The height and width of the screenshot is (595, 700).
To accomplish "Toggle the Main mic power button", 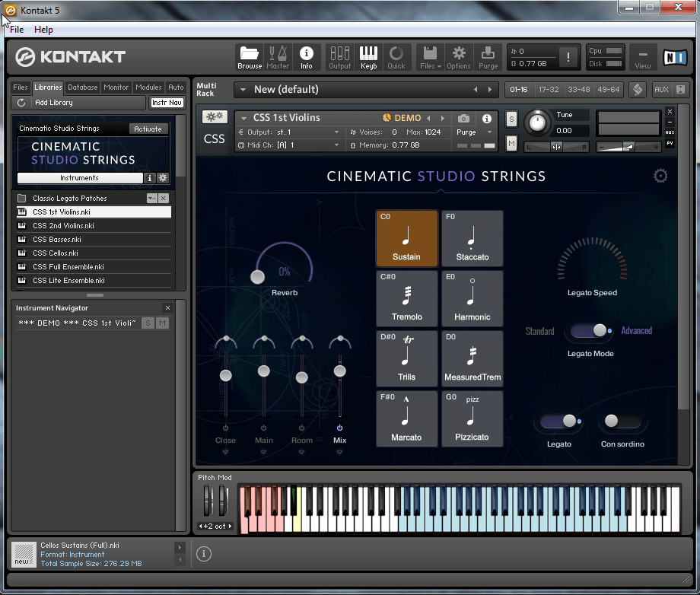I will click(263, 428).
